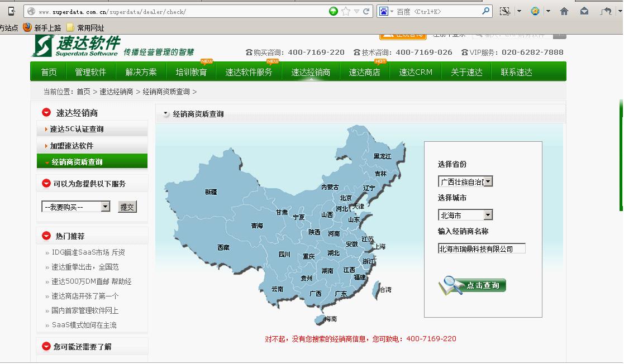Click the 输入经销商名称 input field
The height and width of the screenshot is (364, 624).
tap(482, 248)
